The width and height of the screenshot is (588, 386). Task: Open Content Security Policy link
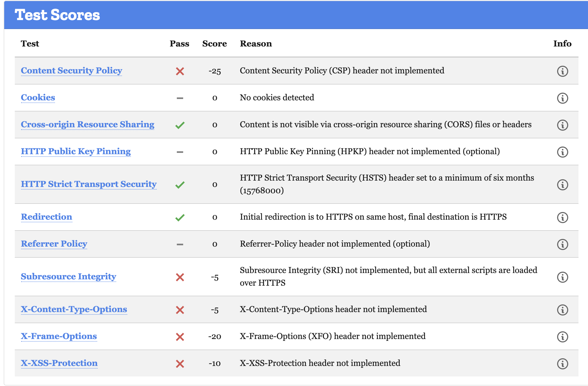click(x=72, y=71)
